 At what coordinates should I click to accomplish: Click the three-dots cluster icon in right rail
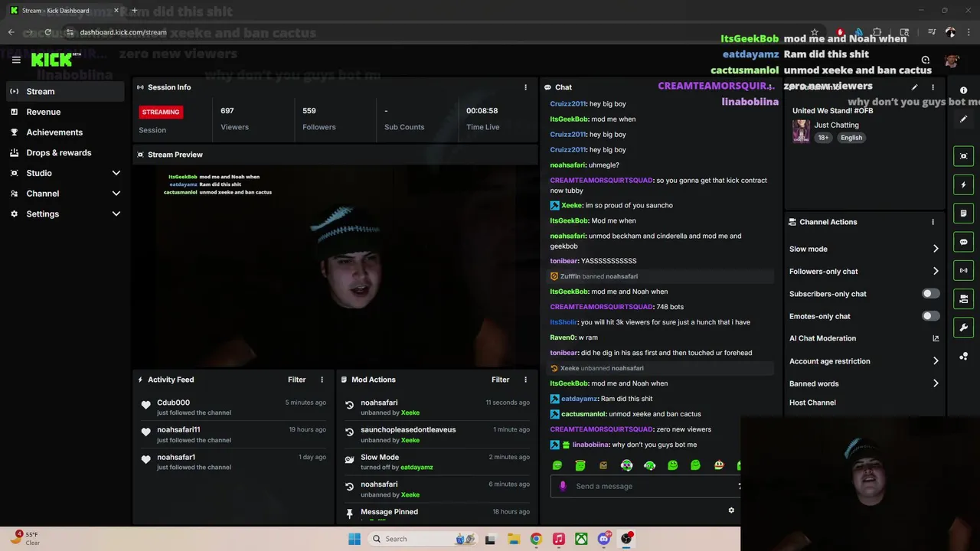963,357
